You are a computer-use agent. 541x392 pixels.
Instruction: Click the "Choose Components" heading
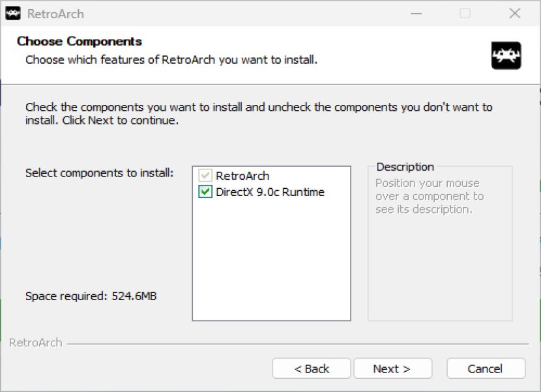tap(80, 42)
